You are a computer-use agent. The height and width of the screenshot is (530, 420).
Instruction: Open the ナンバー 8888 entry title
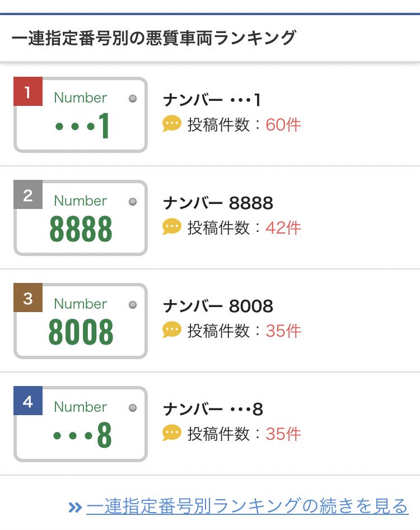click(x=218, y=203)
